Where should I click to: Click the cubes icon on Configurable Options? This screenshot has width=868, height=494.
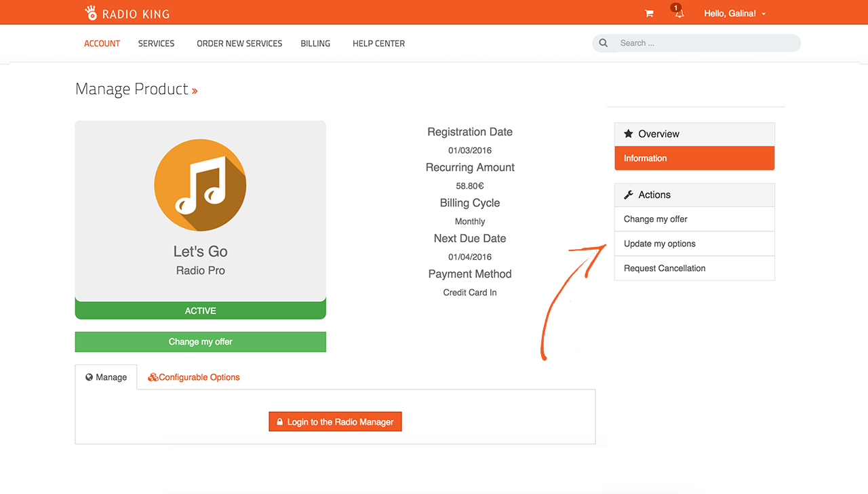pos(153,377)
